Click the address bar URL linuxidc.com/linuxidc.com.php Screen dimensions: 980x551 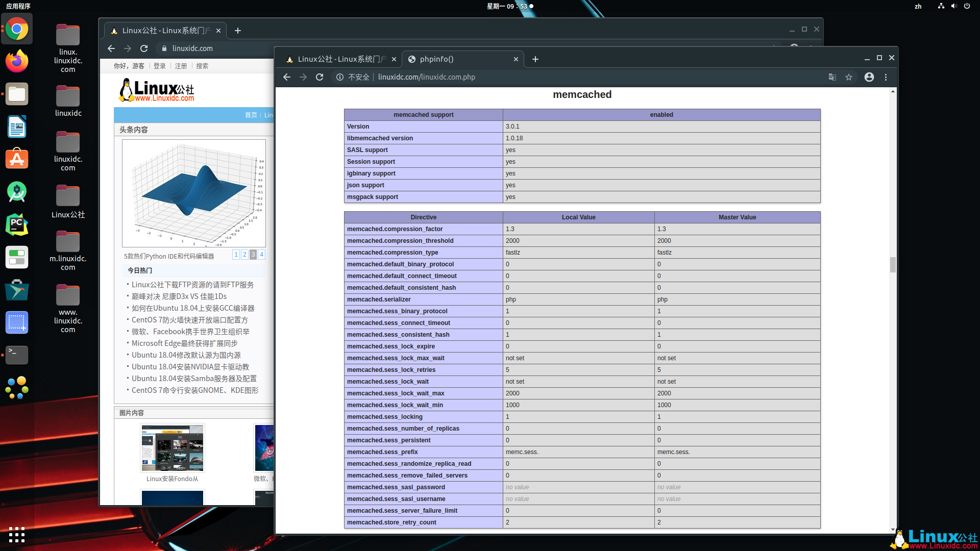pos(427,77)
